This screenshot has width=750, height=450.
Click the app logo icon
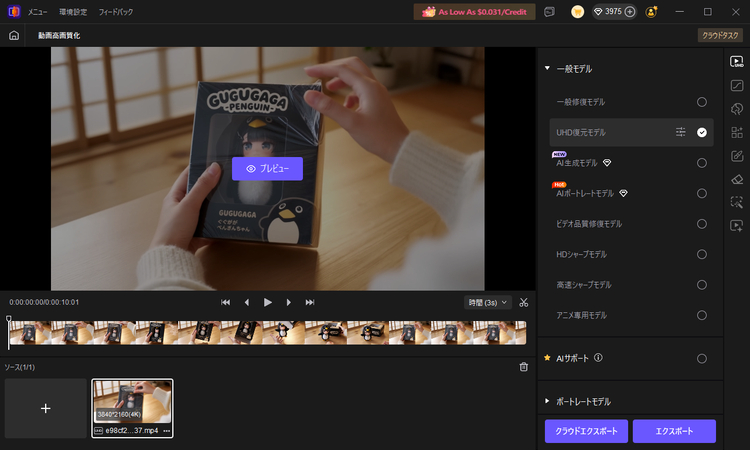click(x=14, y=11)
